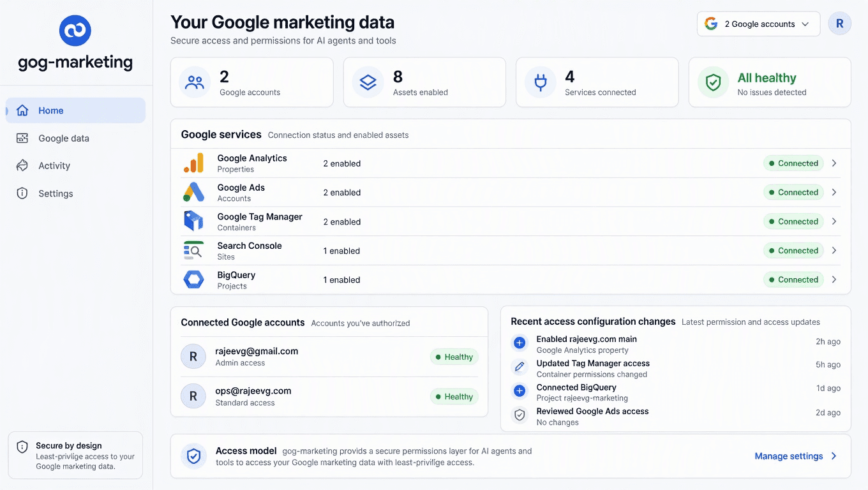
Task: Click the Assets enabled layers icon
Action: (x=368, y=82)
